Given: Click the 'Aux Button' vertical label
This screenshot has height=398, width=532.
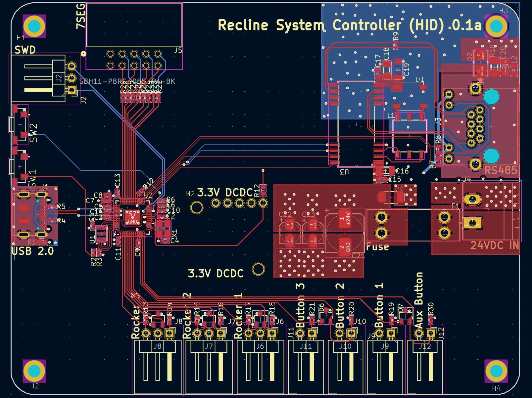Looking at the screenshot, I should [419, 300].
